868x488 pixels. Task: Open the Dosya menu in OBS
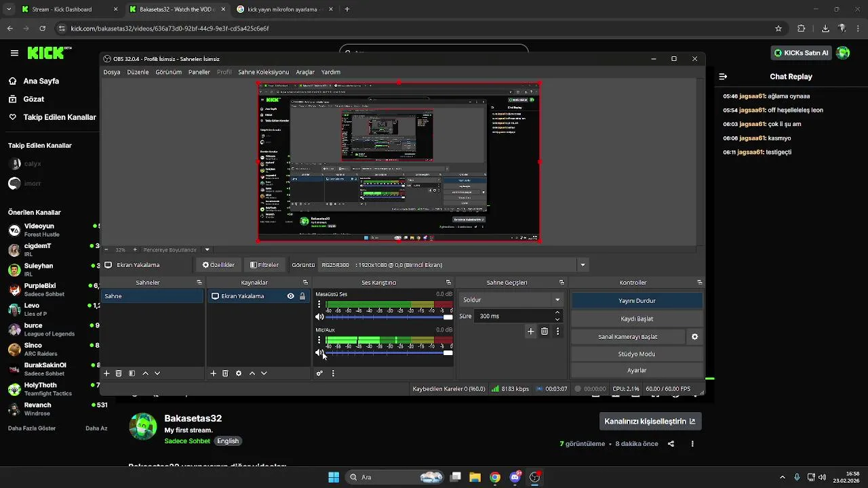[112, 72]
